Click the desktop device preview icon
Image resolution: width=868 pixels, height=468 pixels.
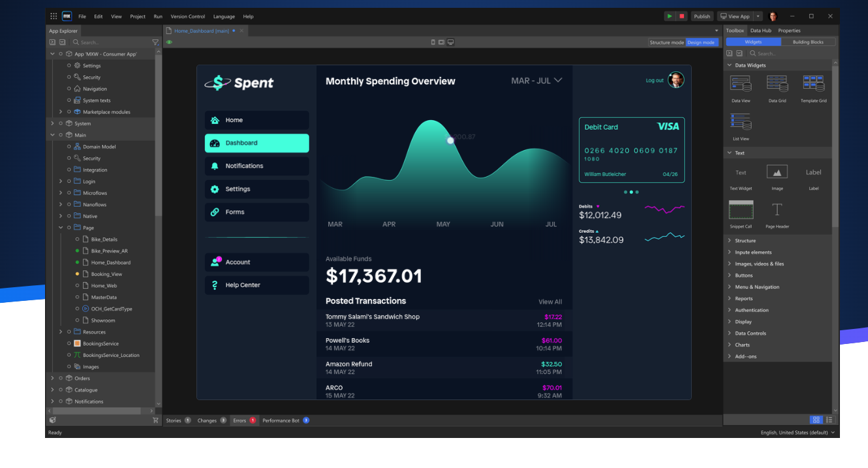(450, 42)
